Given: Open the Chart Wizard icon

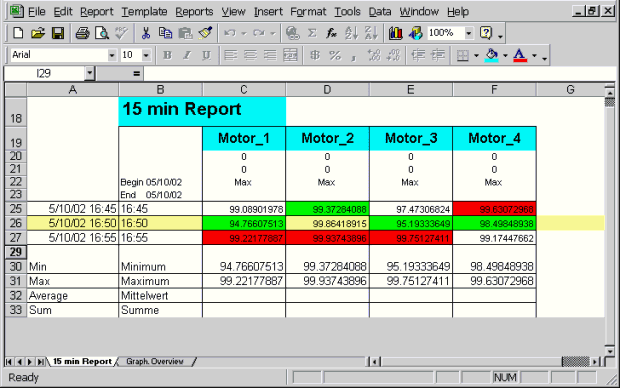Looking at the screenshot, I should pos(395,33).
